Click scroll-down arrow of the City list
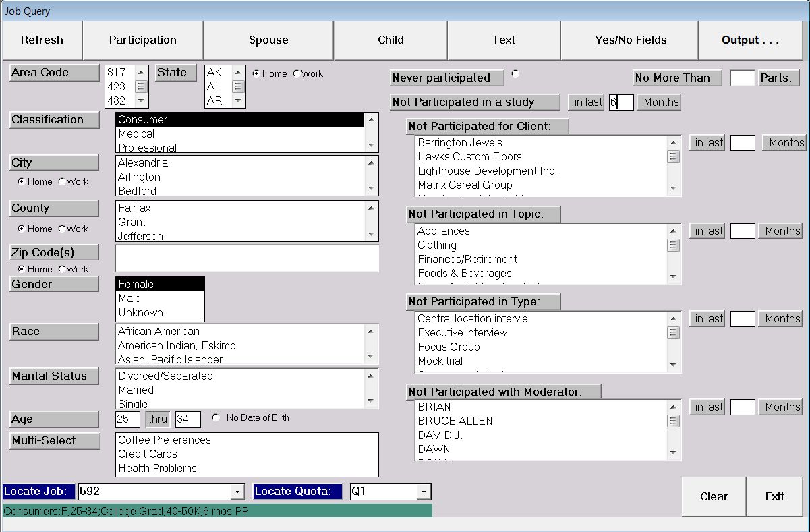The height and width of the screenshot is (532, 810). pos(371,189)
